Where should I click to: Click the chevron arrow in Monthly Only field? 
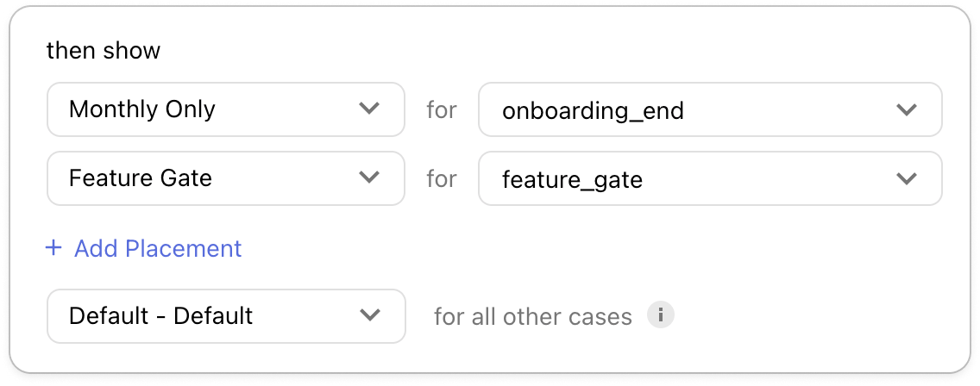tap(369, 109)
